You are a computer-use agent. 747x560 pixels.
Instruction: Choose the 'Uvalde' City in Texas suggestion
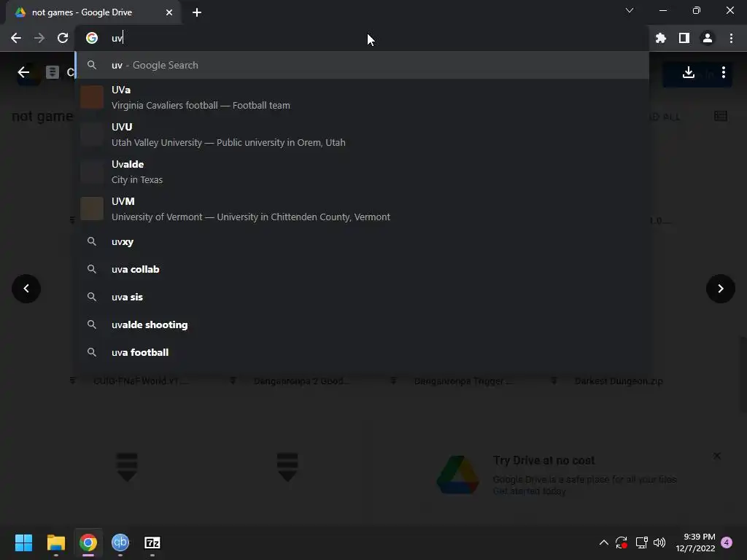tap(362, 172)
